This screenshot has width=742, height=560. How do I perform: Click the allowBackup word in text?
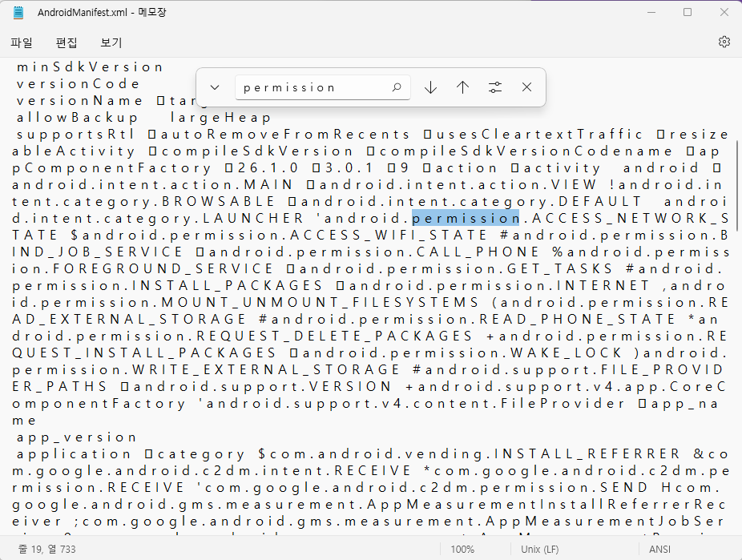tap(77, 117)
